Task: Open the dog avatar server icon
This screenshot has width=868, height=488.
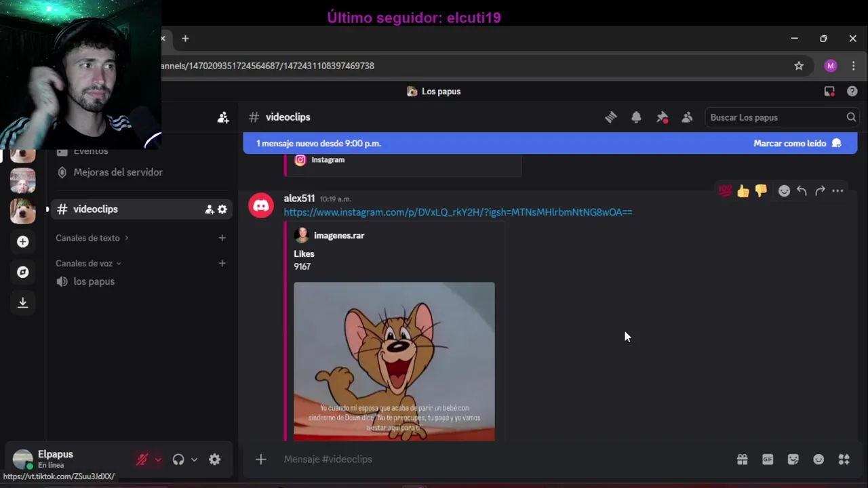Action: click(x=22, y=211)
